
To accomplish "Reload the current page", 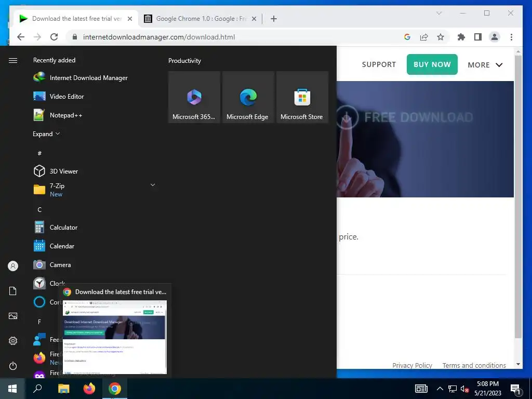I will click(x=54, y=37).
